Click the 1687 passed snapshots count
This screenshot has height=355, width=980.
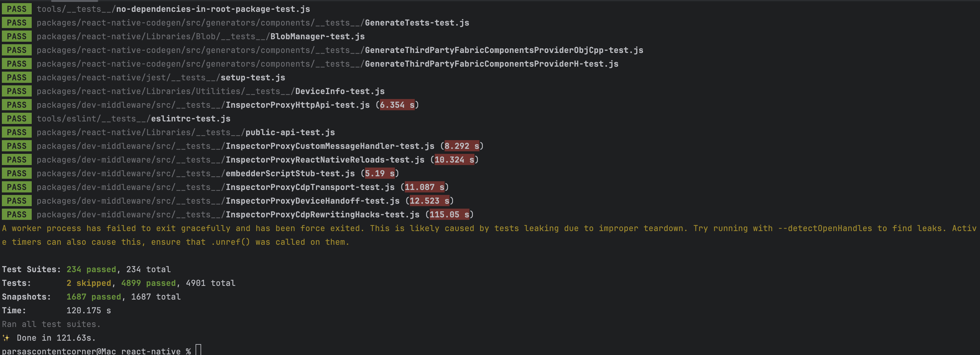(93, 297)
